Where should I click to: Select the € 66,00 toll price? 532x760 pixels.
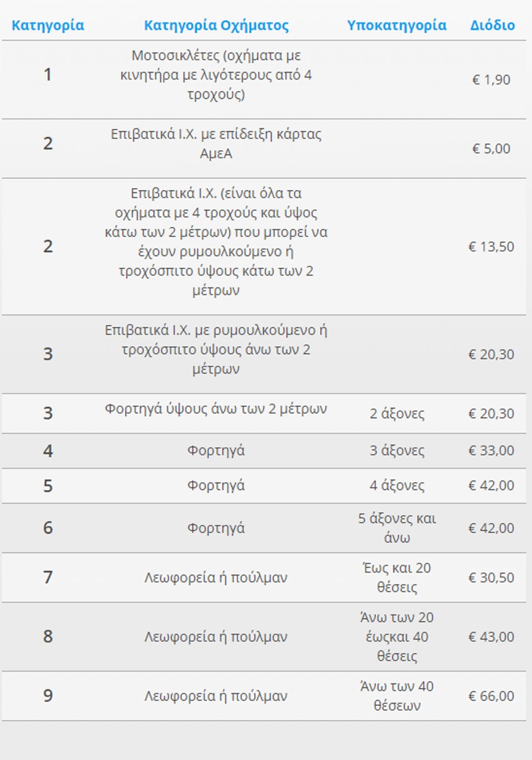tap(491, 696)
